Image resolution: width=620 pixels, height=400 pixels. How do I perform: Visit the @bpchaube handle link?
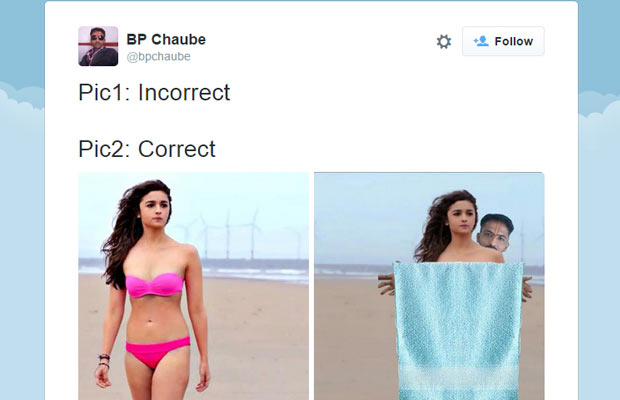[159, 57]
